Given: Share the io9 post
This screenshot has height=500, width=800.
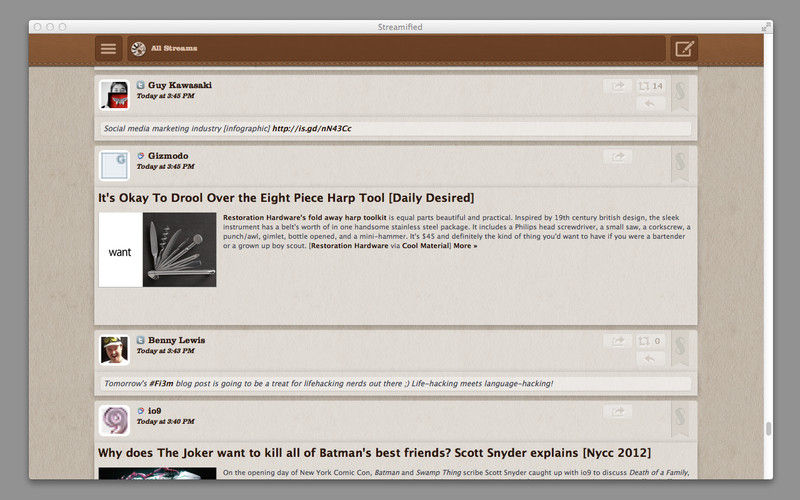Looking at the screenshot, I should tap(618, 411).
